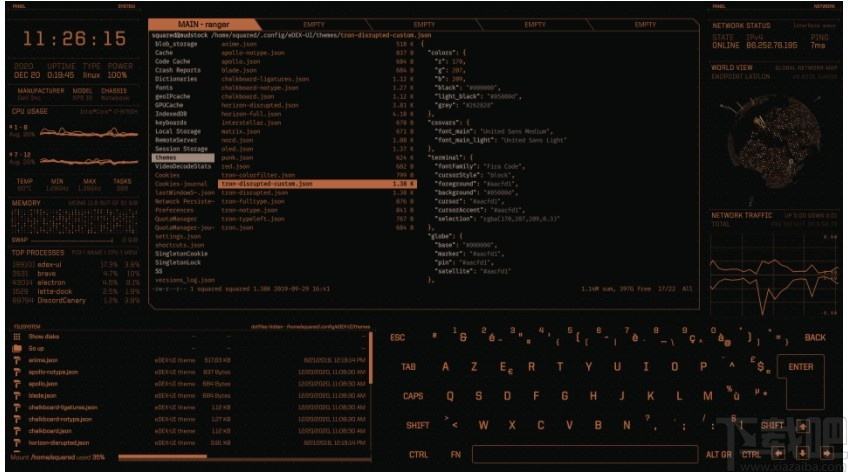
Task: Click the Show disks grid icon
Action: 17,336
